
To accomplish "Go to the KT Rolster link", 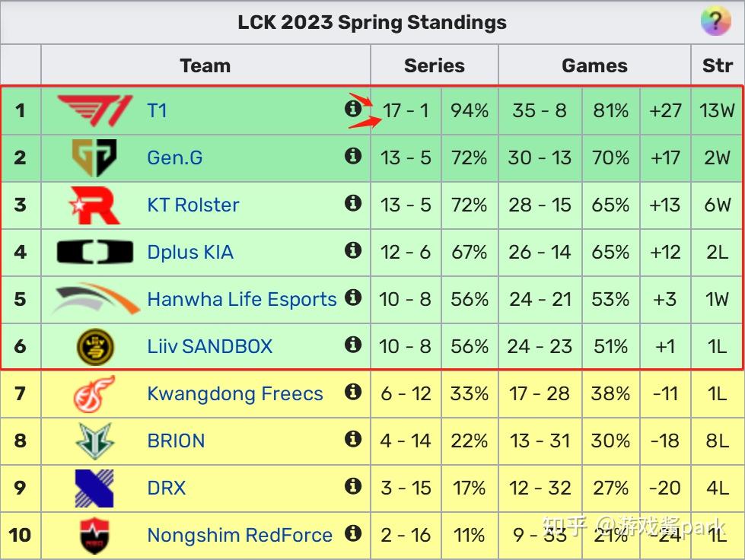I will coord(193,205).
